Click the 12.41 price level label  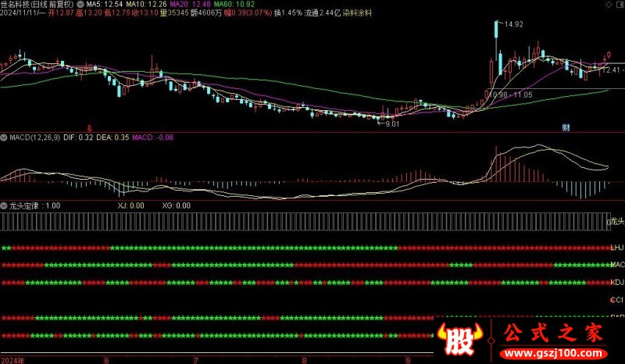pos(611,70)
